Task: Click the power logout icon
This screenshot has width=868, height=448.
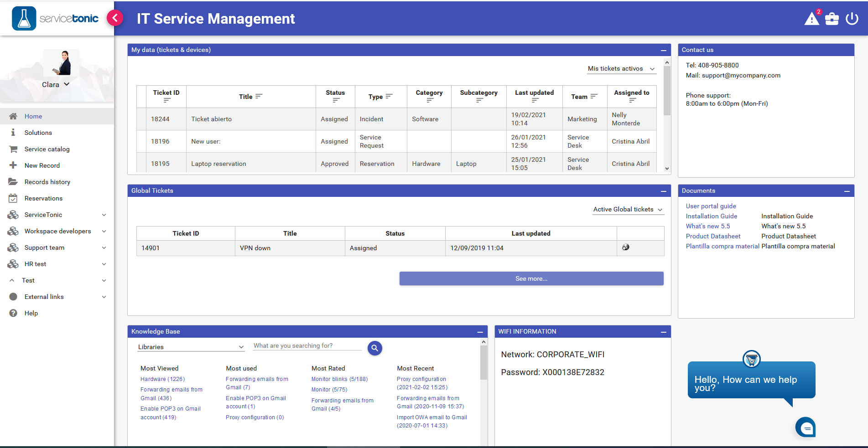Action: pyautogui.click(x=852, y=19)
